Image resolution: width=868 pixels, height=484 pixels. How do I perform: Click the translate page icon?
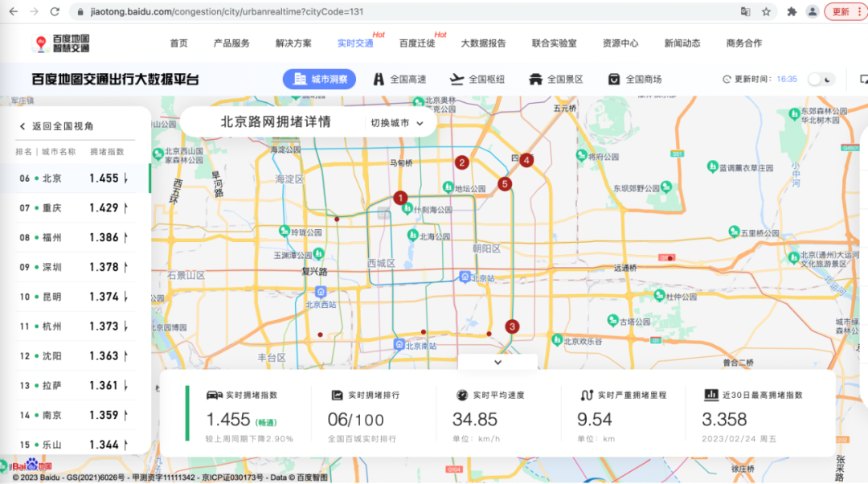746,11
